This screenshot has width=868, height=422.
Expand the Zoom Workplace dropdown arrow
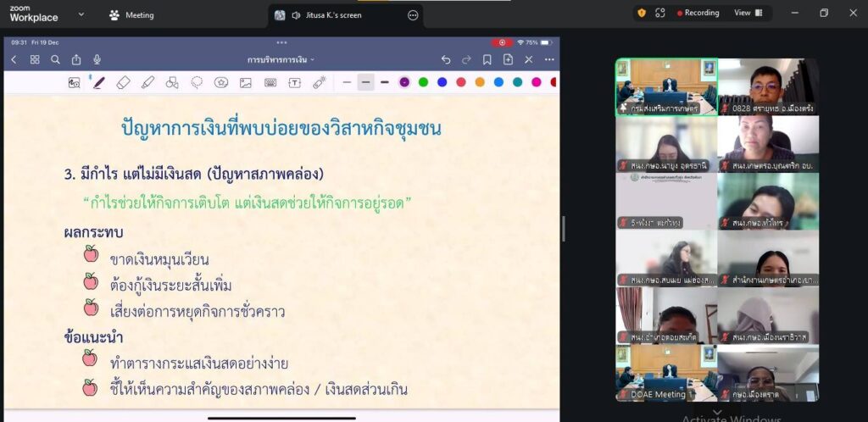(x=81, y=14)
